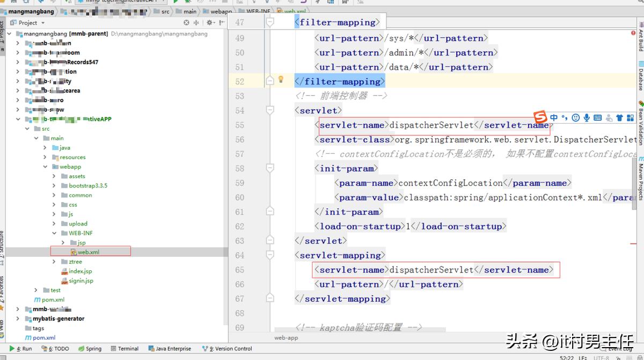This screenshot has height=360, width=644.
Task: Click main in the breadcrumb bar
Action: (186, 11)
